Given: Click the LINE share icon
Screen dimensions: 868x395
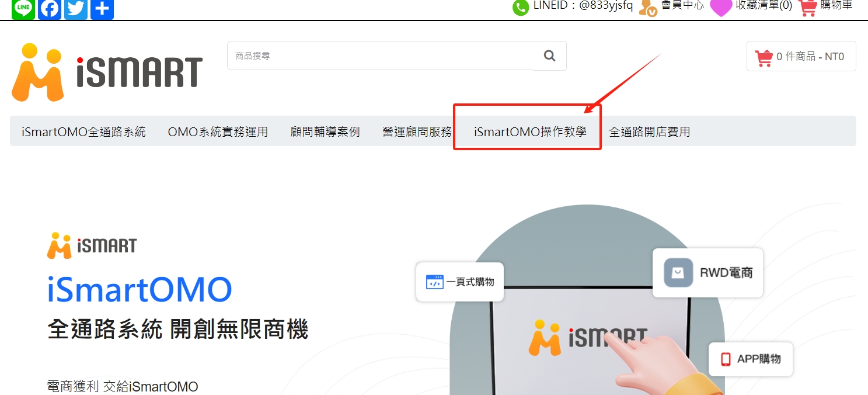Looking at the screenshot, I should click(x=23, y=8).
